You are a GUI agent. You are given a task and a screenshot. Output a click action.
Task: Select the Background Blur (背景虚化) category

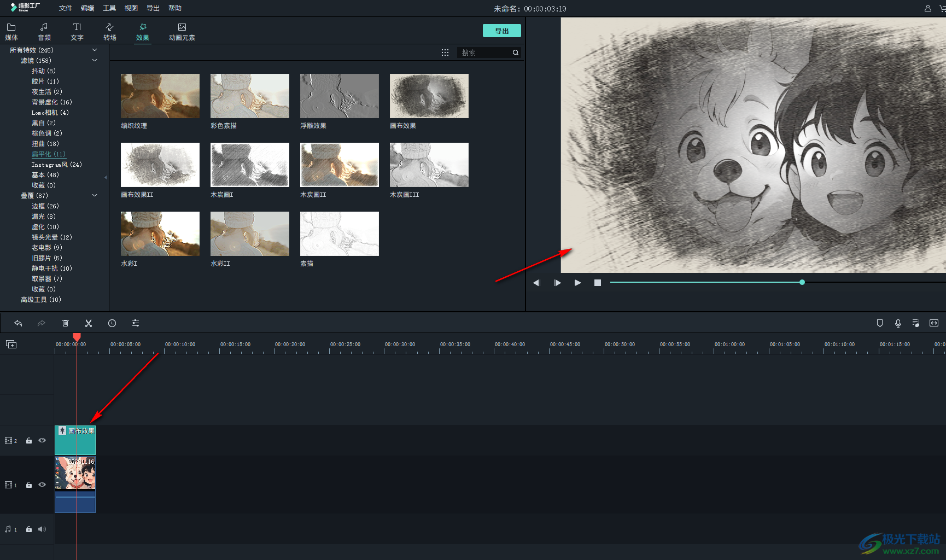pyautogui.click(x=52, y=102)
